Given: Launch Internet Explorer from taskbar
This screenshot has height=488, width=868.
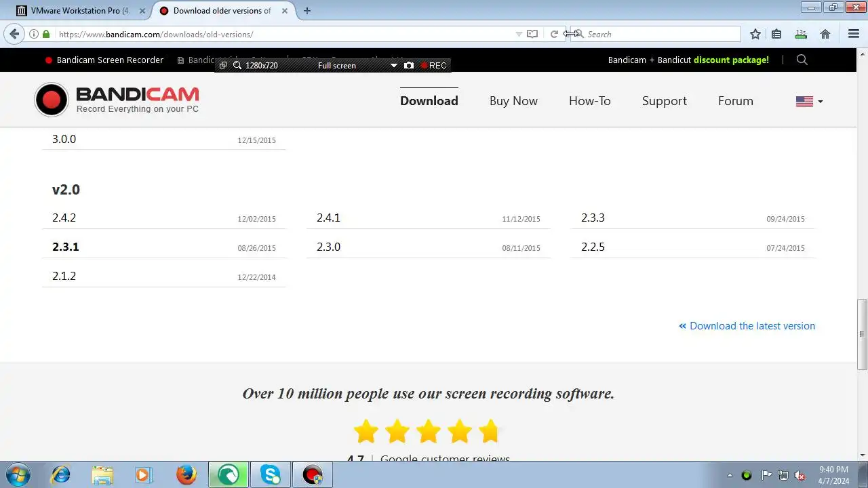Looking at the screenshot, I should (61, 474).
